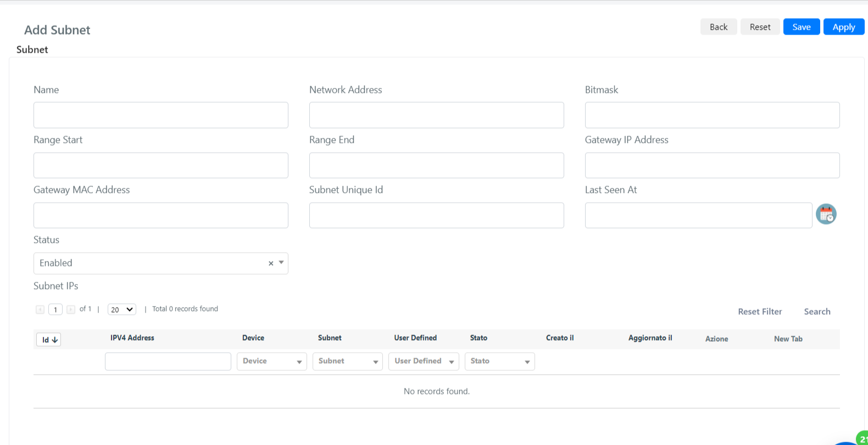Focus the Gateway MAC Address field
This screenshot has width=868, height=445.
(161, 215)
